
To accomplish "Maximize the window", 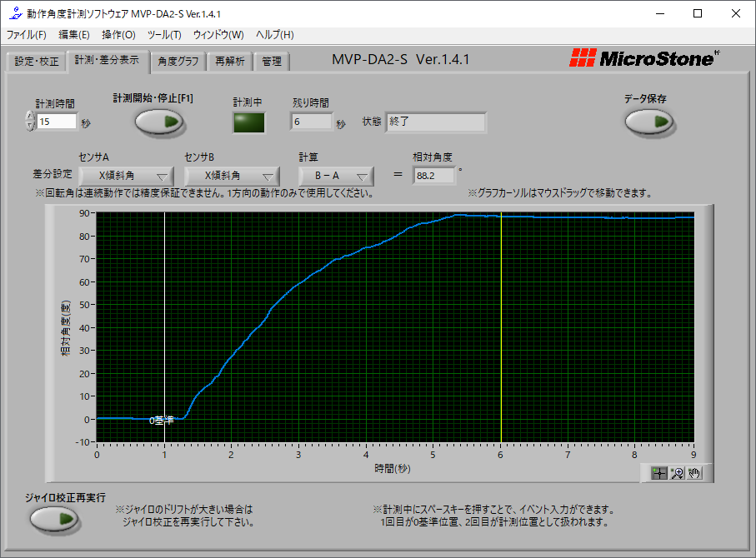I will click(697, 13).
